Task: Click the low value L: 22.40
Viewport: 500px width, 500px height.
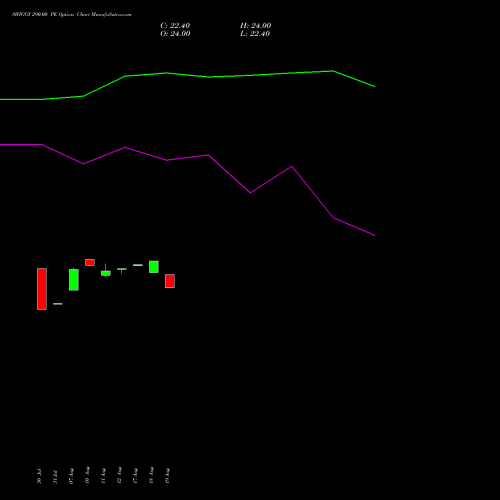Action: (255, 34)
